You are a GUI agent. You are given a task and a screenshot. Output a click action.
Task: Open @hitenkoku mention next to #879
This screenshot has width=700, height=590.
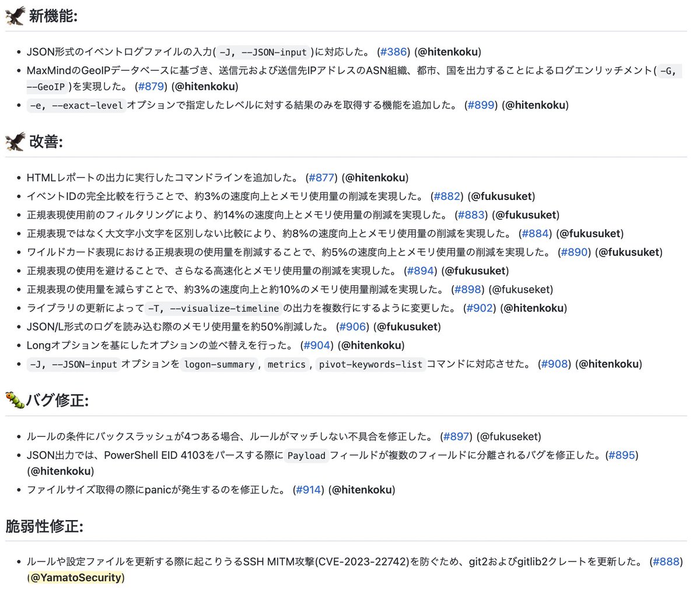point(205,87)
